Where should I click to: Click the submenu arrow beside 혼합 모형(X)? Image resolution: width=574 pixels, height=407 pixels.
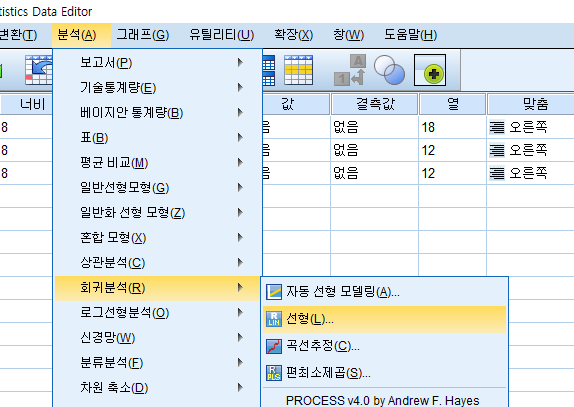240,238
